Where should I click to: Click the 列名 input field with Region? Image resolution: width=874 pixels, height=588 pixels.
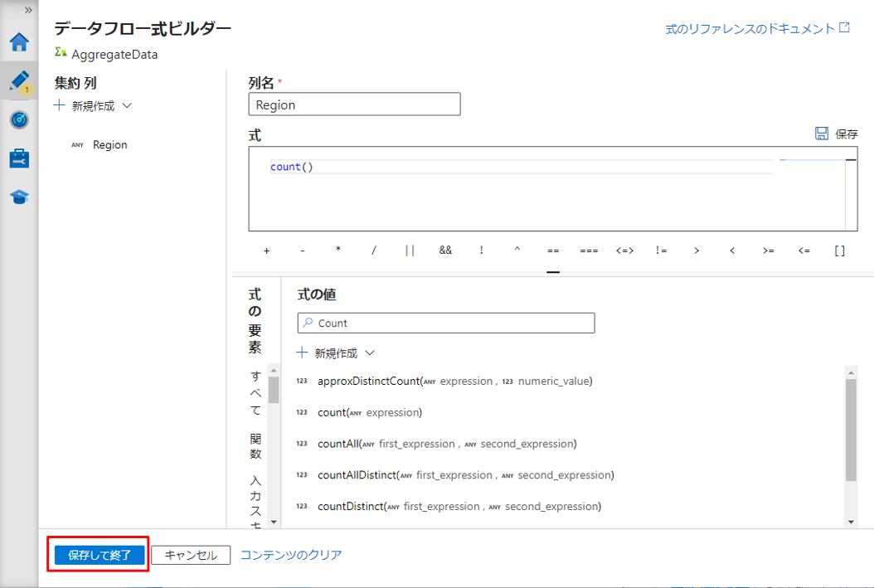[x=354, y=104]
